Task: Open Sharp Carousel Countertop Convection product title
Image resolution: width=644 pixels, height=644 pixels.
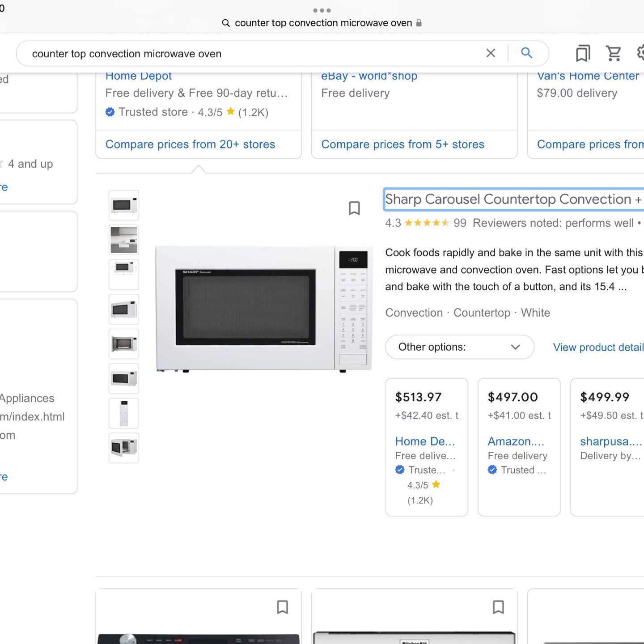Action: coord(514,199)
